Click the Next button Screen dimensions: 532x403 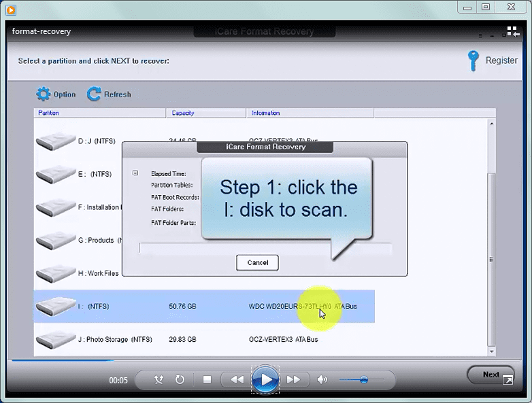pyautogui.click(x=491, y=374)
